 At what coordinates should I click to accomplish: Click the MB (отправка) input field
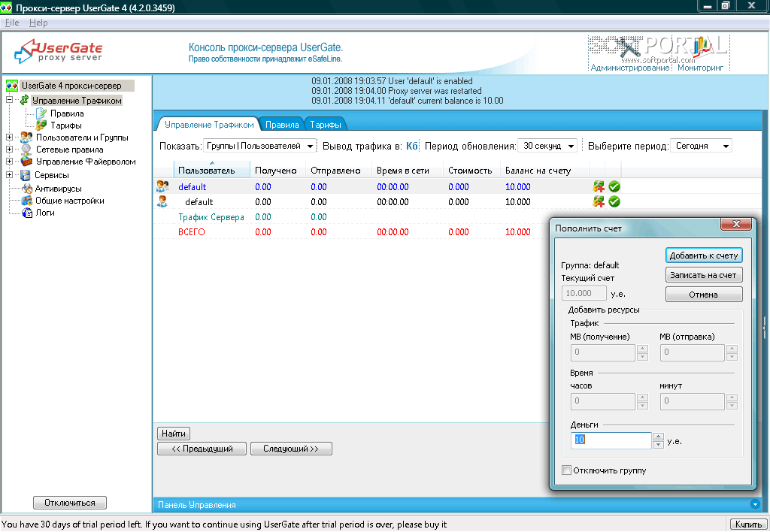(x=693, y=352)
